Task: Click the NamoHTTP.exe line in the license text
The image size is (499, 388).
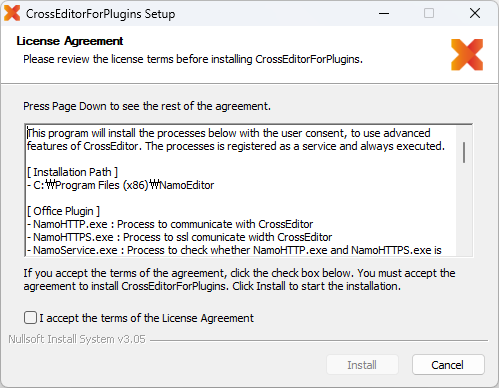Action: click(170, 224)
